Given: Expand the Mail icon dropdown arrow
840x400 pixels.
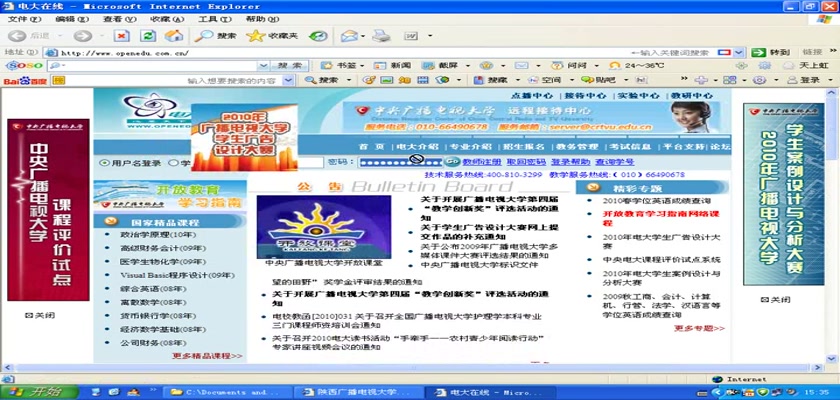Looking at the screenshot, I should point(363,36).
